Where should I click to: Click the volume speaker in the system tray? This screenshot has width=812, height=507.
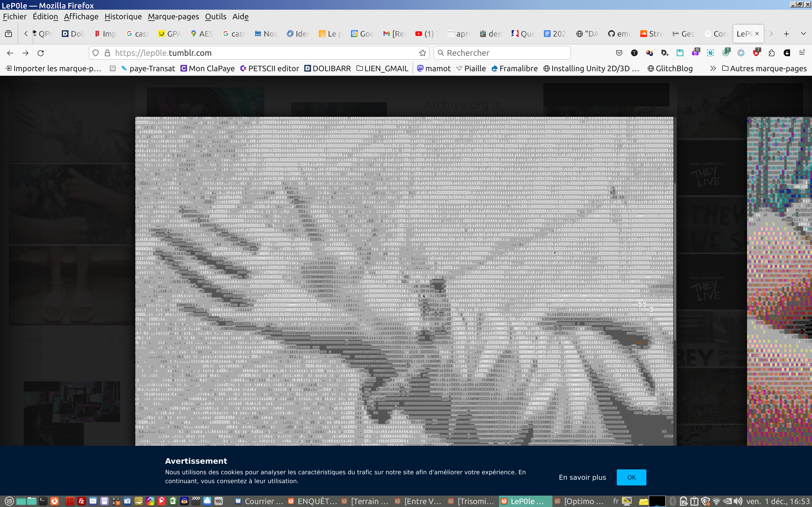click(738, 501)
